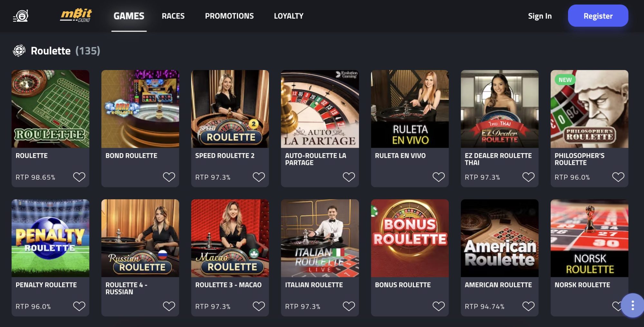Click the mBit Casino logo
This screenshot has height=327, width=644.
click(76, 15)
